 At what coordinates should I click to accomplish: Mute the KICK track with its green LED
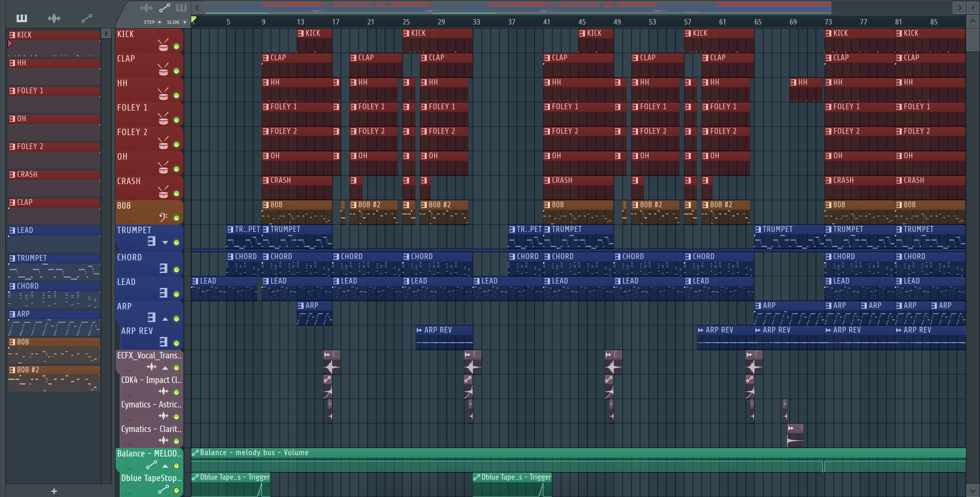[x=177, y=46]
